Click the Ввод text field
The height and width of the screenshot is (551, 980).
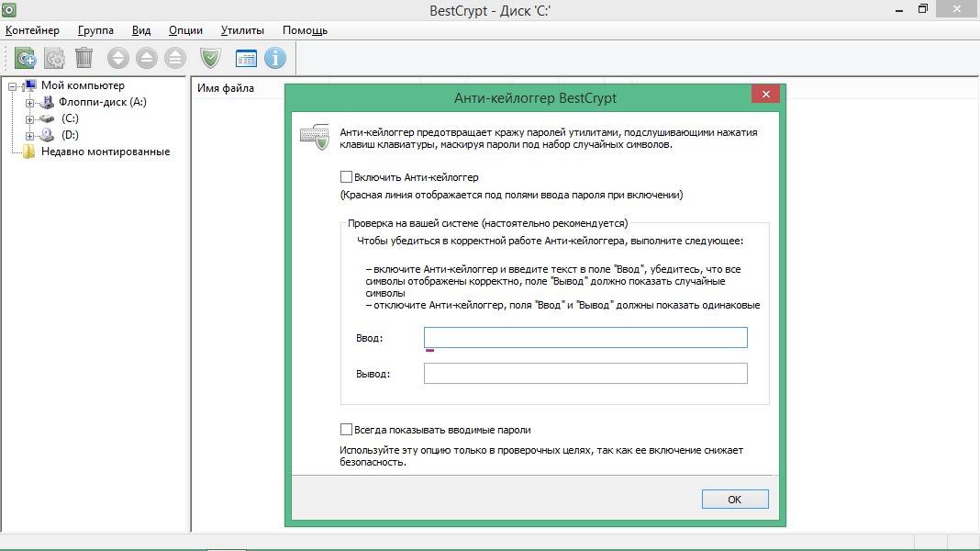(x=585, y=338)
